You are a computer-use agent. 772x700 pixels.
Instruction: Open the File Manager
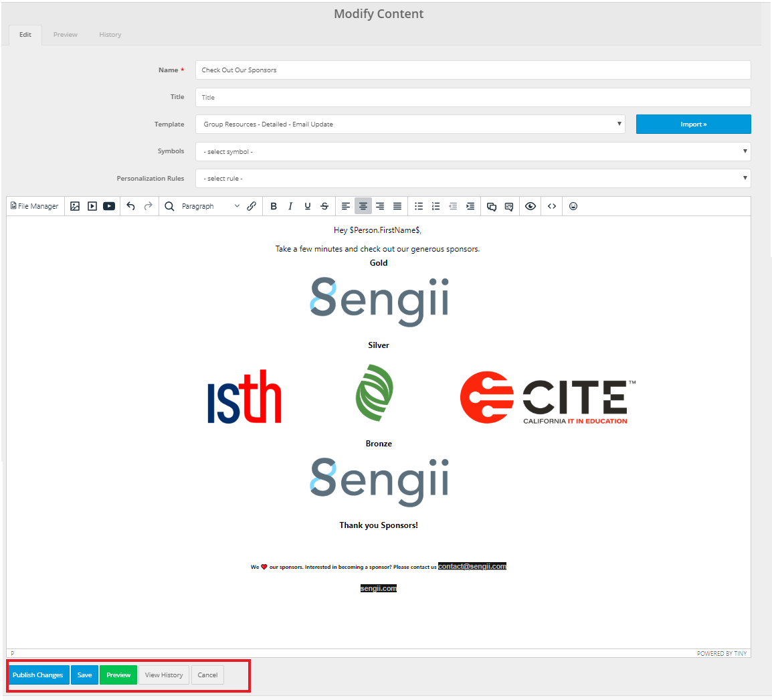click(x=35, y=206)
